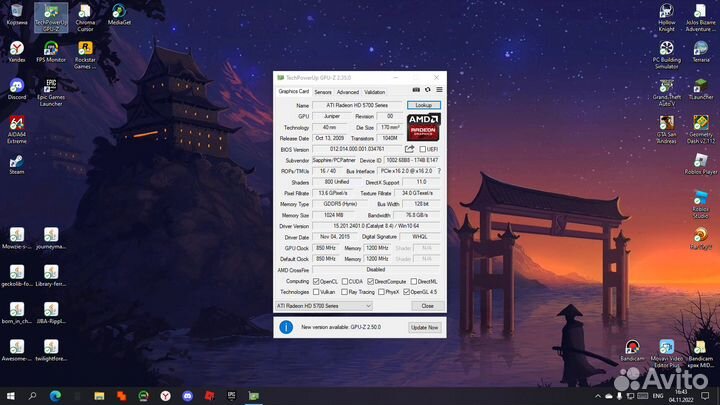
Task: Click the Hollow Knight desktop shortcut
Action: [x=667, y=13]
